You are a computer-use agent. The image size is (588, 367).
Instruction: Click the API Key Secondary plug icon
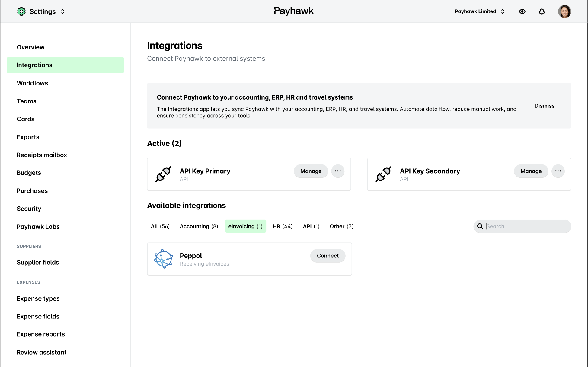[x=384, y=174]
